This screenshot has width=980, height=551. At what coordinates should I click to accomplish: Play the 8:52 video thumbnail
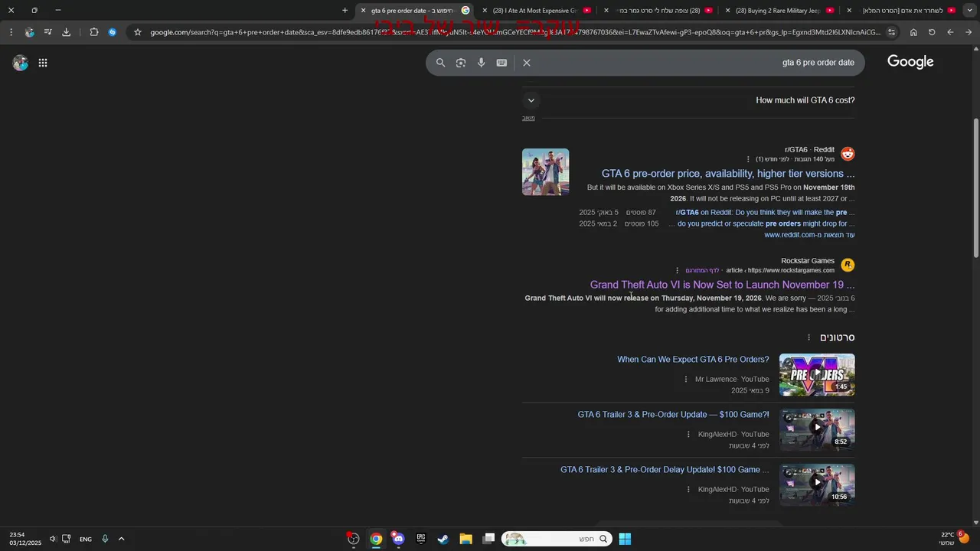(817, 430)
